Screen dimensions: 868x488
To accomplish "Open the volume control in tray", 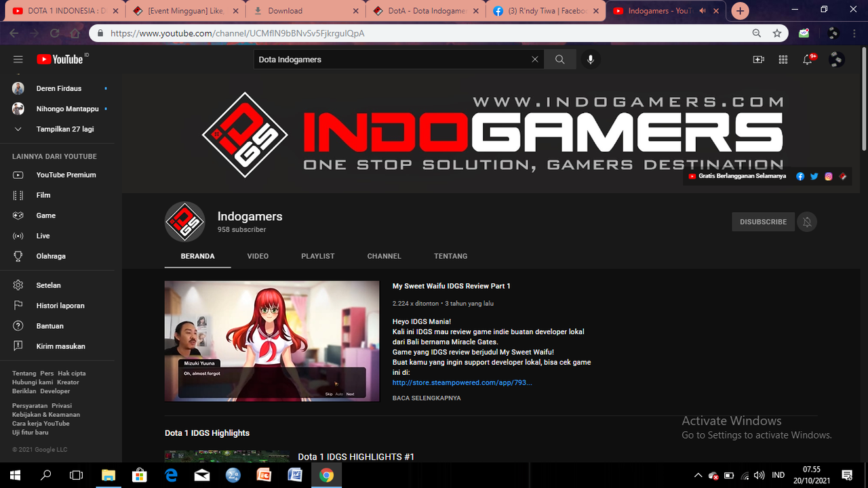I will coord(759,475).
